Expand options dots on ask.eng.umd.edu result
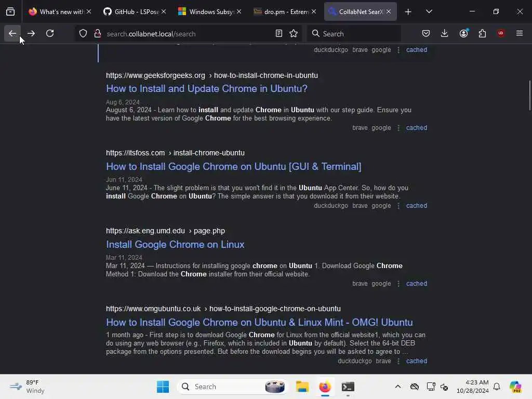Screen dimensions: 532x399 click(398, 284)
